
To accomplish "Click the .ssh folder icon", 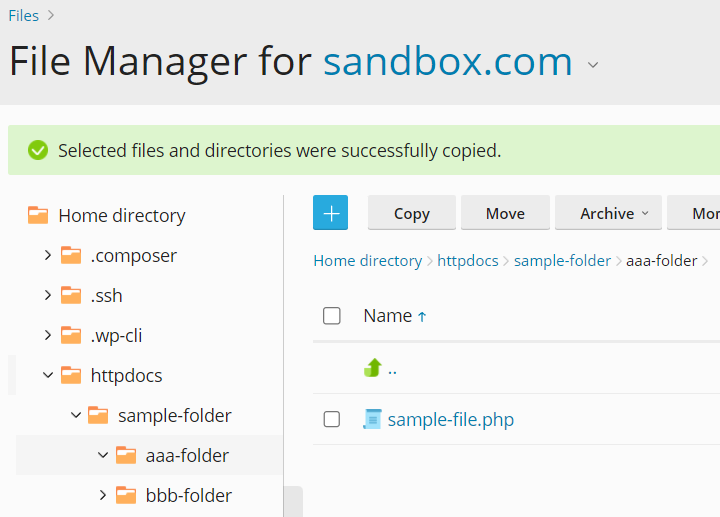I will 71,295.
